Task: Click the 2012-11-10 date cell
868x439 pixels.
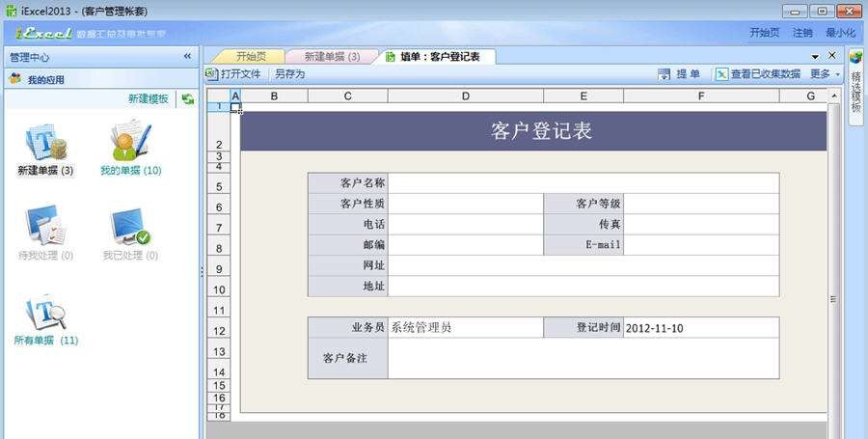Action: pyautogui.click(x=701, y=327)
